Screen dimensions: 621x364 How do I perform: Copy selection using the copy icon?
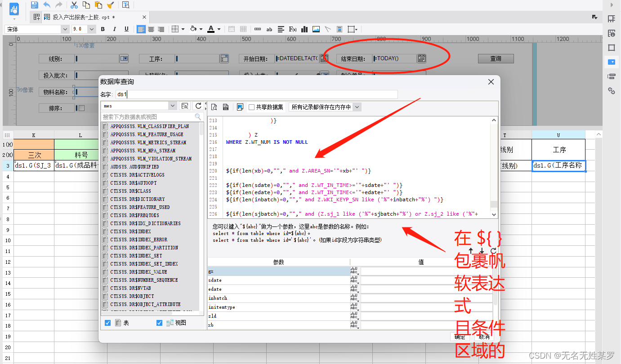[x=86, y=5]
